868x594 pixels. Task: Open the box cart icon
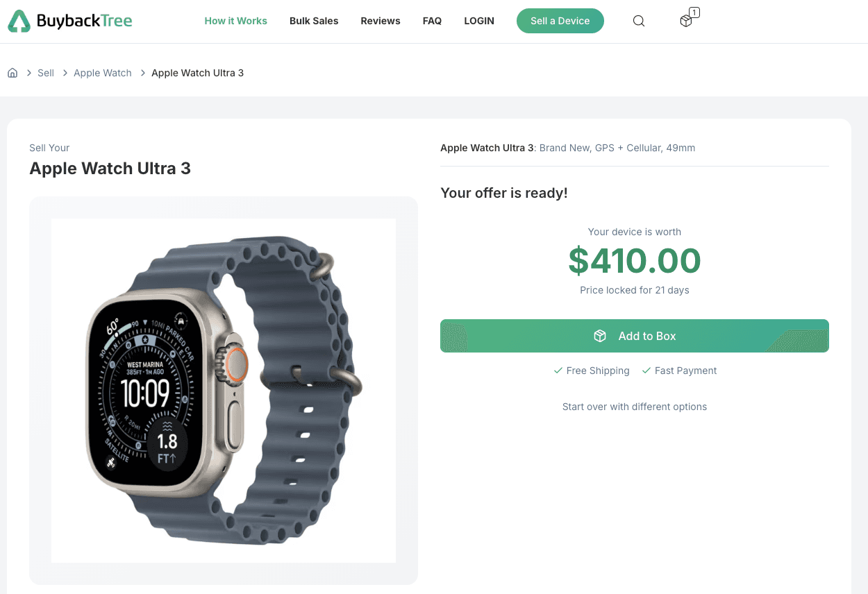coord(686,21)
